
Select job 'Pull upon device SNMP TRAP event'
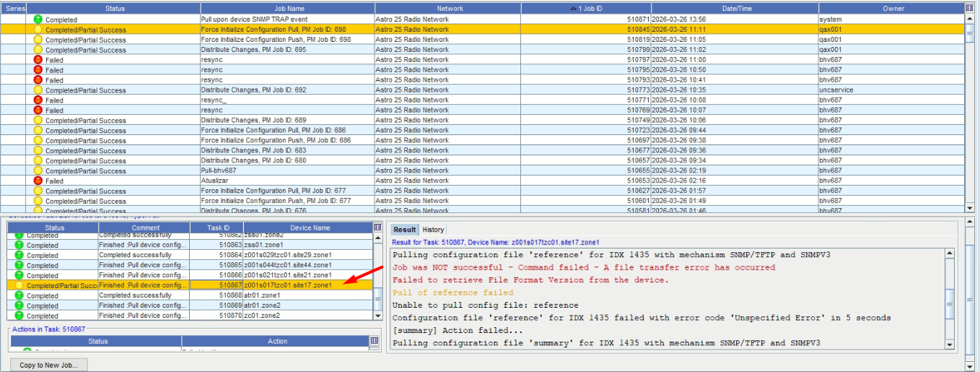click(x=287, y=20)
